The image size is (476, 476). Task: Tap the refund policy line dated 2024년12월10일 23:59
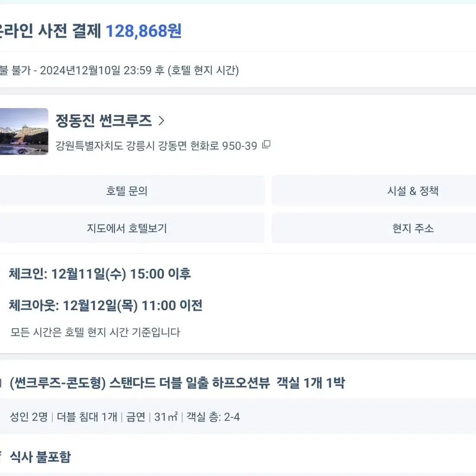119,70
